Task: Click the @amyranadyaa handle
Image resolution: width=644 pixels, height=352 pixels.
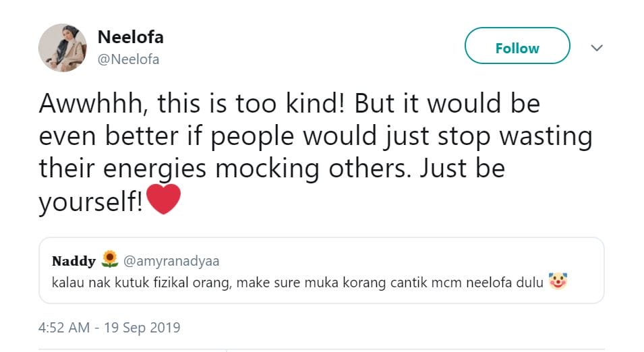Action: click(x=172, y=261)
